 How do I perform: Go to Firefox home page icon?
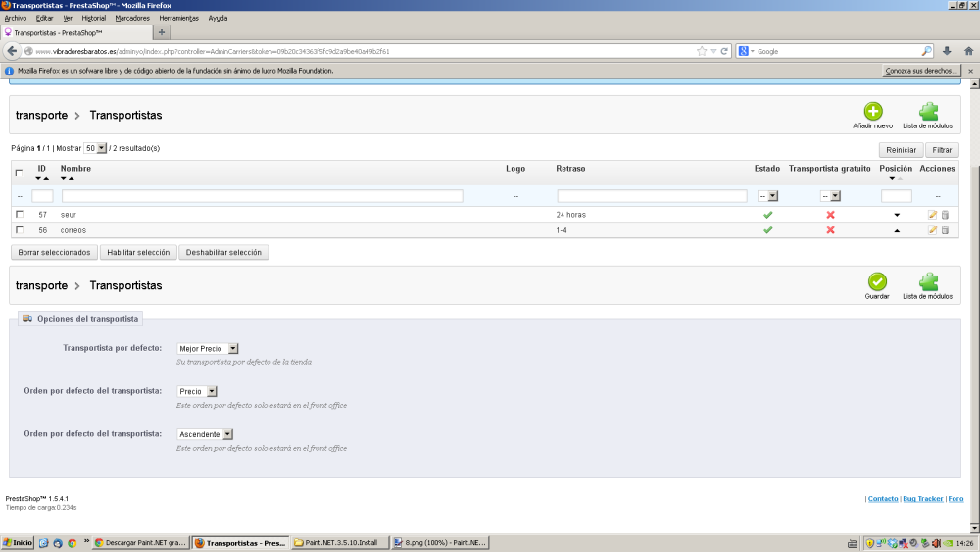tap(969, 51)
